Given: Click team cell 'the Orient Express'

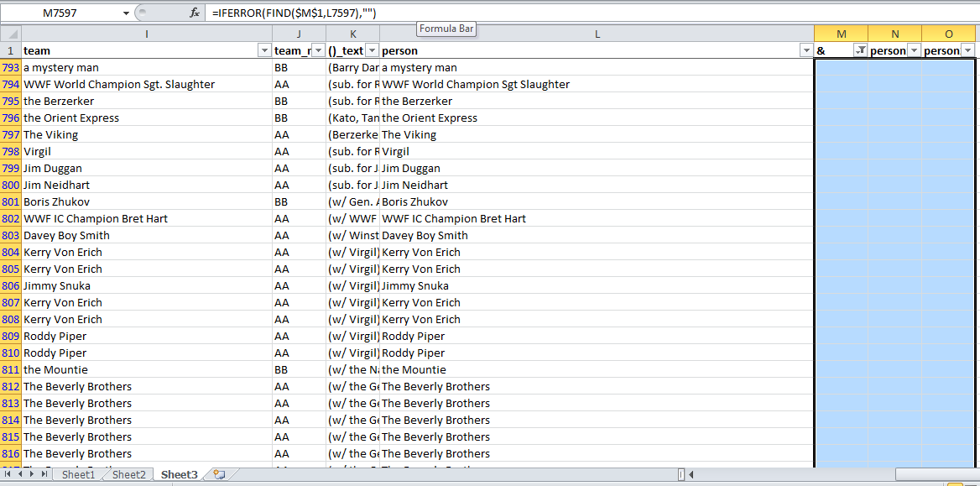Looking at the screenshot, I should point(147,118).
